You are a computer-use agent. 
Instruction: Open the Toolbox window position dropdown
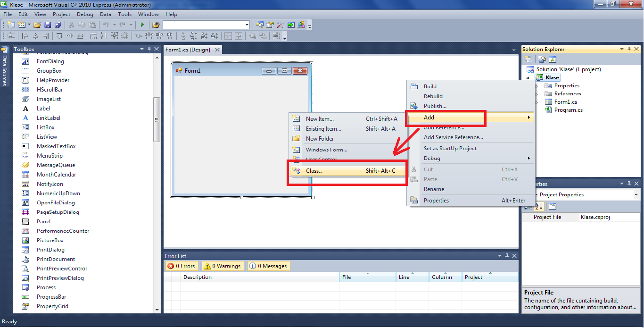point(142,49)
